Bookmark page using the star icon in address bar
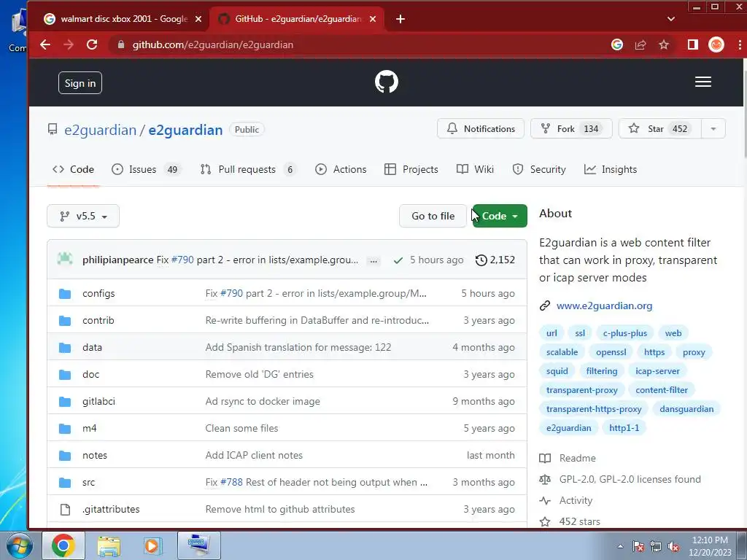Viewport: 747px width, 560px height. [664, 44]
